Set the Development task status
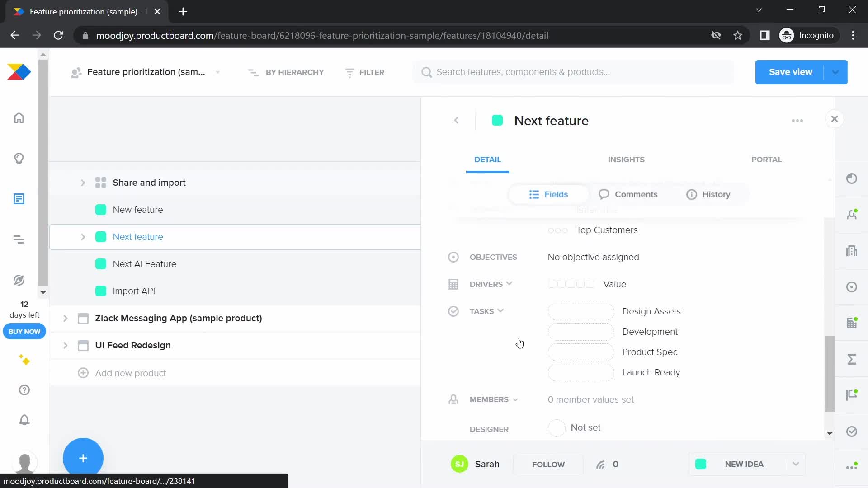This screenshot has height=488, width=868. (581, 332)
